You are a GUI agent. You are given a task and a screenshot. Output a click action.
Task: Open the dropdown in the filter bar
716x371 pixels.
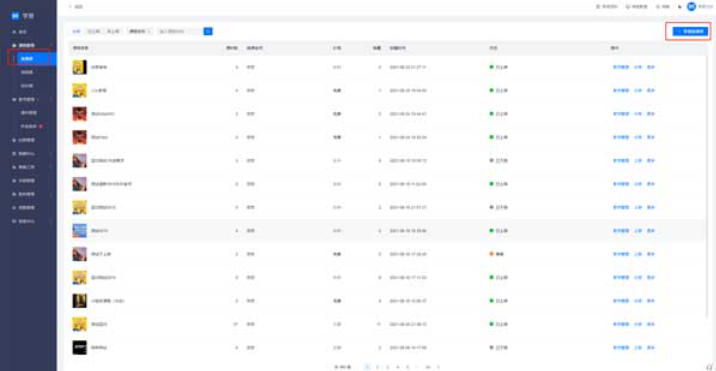click(140, 31)
